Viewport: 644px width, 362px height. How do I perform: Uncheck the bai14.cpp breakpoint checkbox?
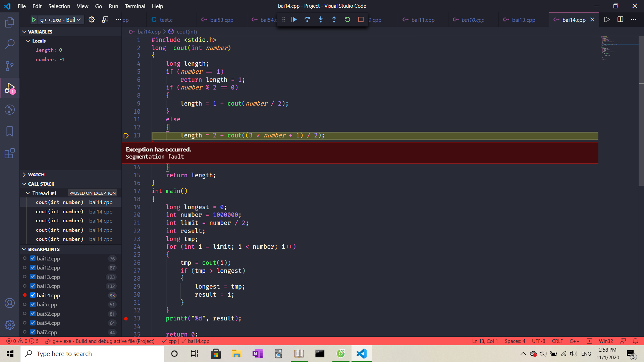[33, 295]
